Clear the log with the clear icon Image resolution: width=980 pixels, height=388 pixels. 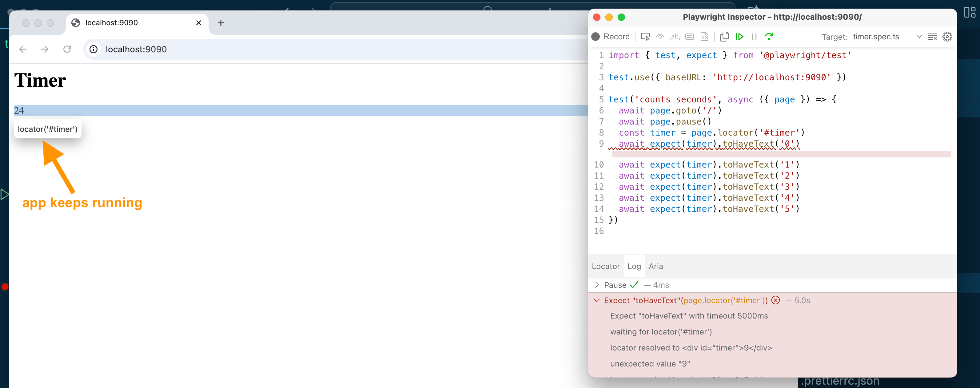click(x=932, y=37)
